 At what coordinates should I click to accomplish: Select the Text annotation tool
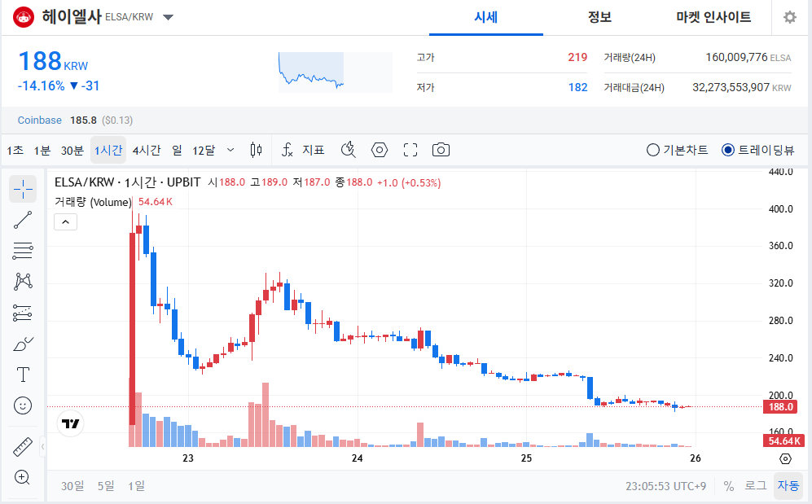tap(23, 375)
